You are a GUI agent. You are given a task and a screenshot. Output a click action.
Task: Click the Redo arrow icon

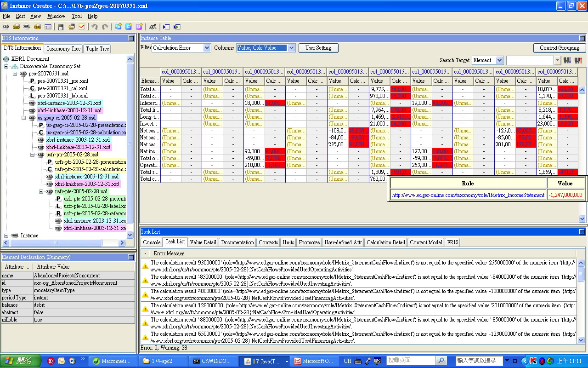105,27
